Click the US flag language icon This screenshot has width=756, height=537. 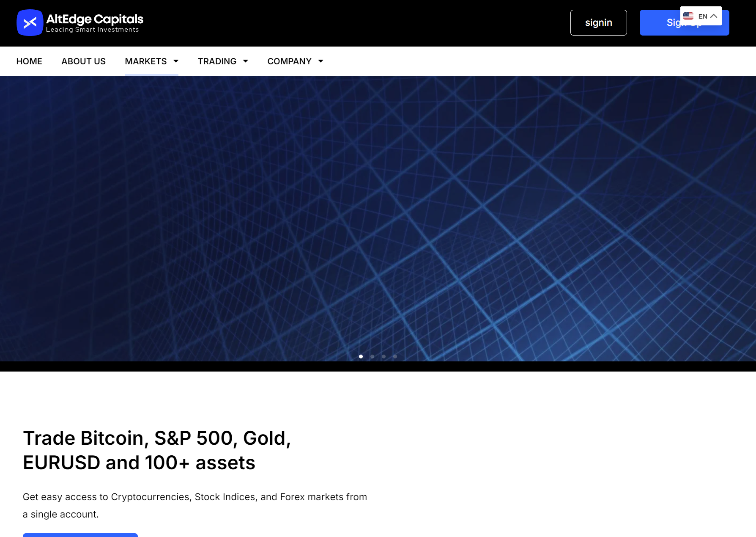688,16
